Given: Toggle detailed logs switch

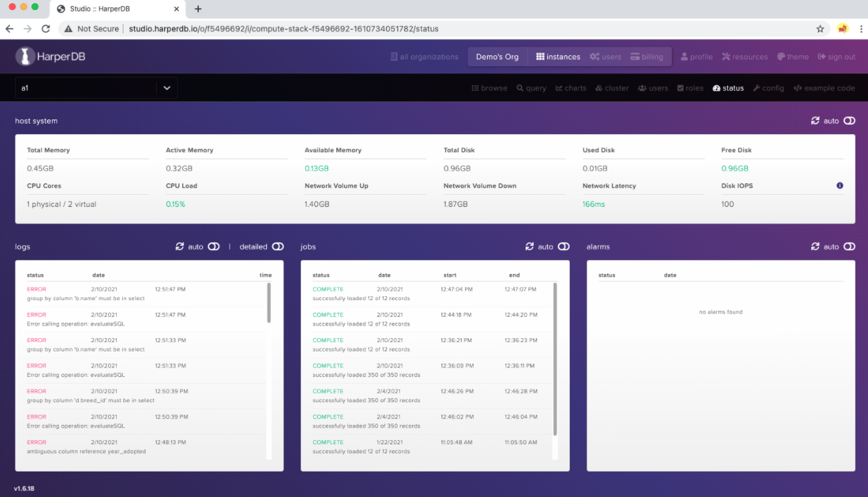Looking at the screenshot, I should pos(278,247).
